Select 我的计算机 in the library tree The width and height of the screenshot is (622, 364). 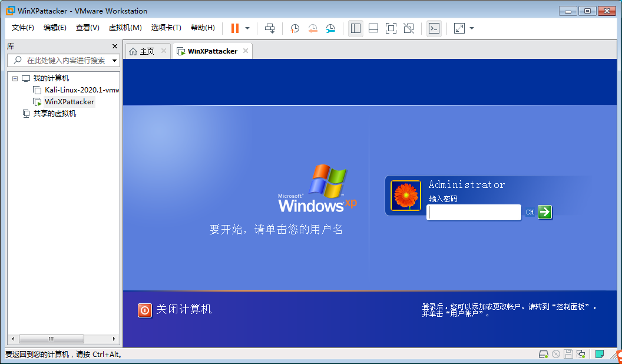pos(51,78)
